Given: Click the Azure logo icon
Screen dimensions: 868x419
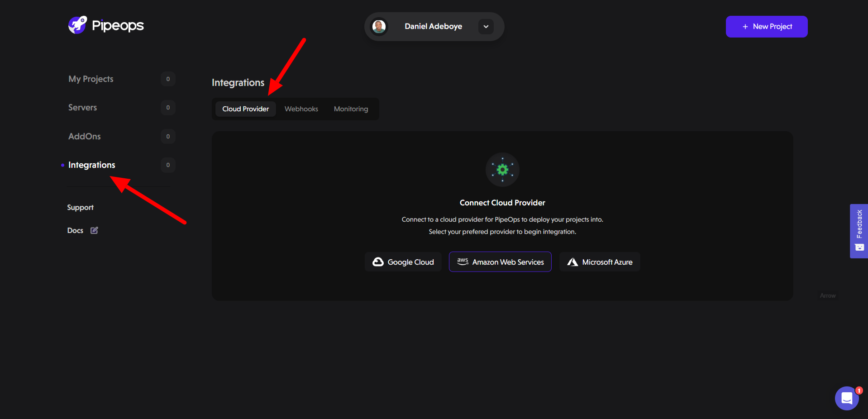Looking at the screenshot, I should 572,262.
